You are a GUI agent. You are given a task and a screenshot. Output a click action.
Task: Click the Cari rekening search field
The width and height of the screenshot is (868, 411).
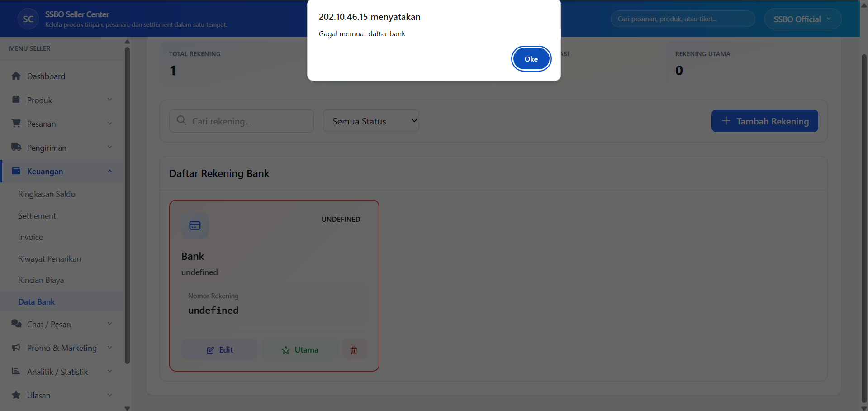tap(249, 121)
